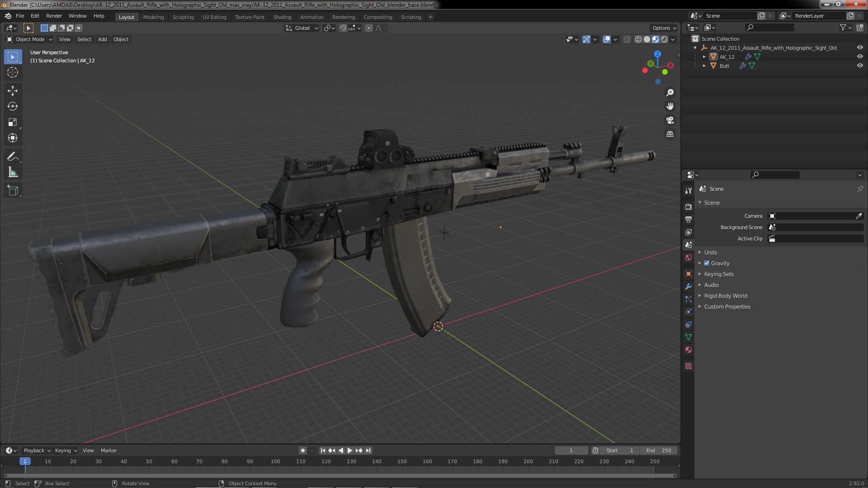
Task: Click the timeline horizontal scrollbar
Action: [340, 475]
